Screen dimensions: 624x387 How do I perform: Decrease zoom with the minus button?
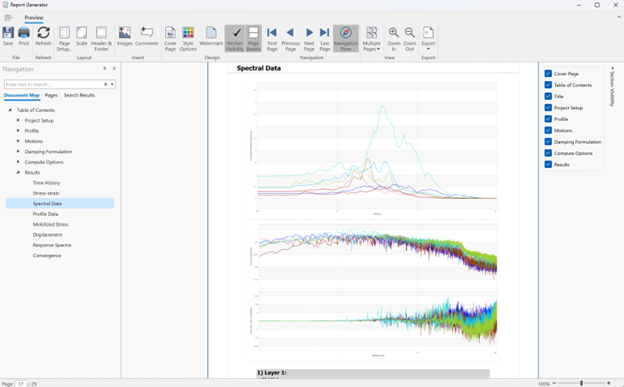[x=554, y=383]
